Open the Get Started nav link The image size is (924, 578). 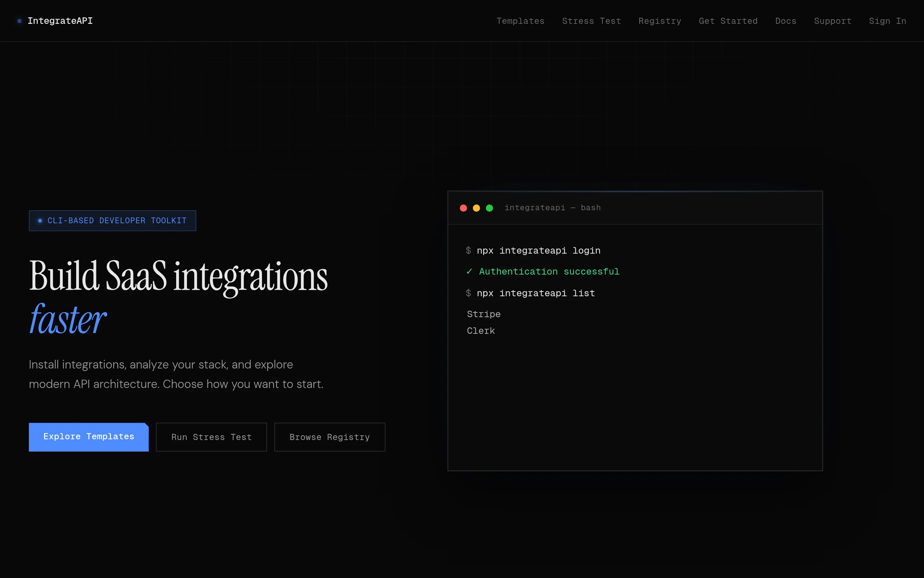click(728, 21)
